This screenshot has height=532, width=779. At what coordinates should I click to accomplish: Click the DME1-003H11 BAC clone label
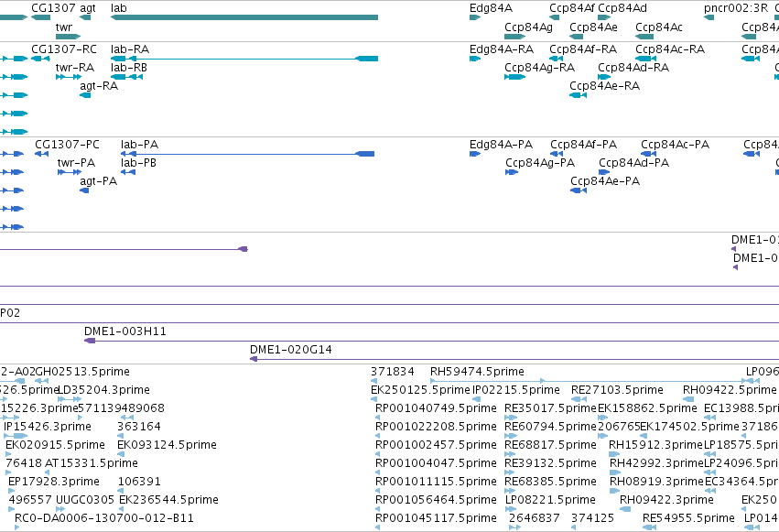125,331
